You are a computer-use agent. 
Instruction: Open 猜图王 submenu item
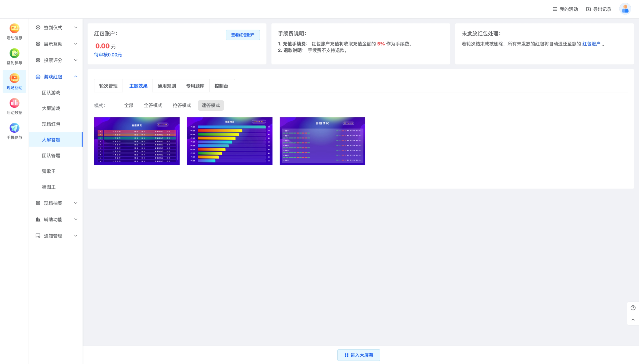pos(56,187)
